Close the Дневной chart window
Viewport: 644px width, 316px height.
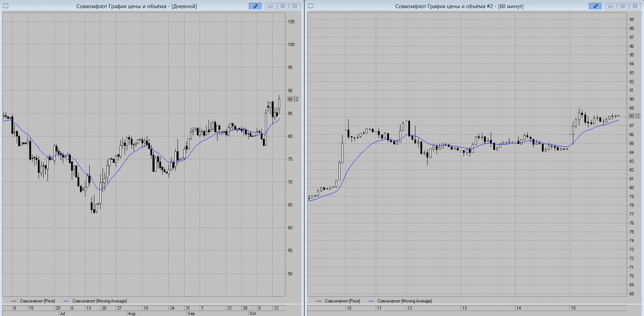(x=295, y=6)
